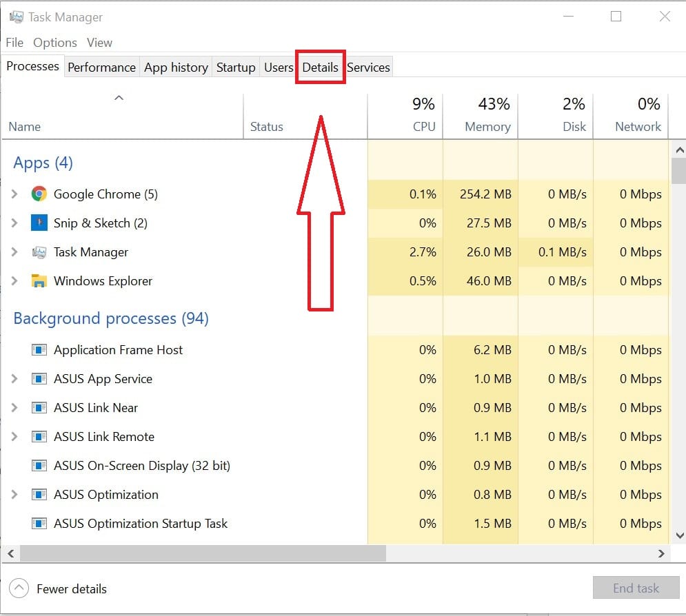686x616 pixels.
Task: Click the ASUS Optimization Startup Task icon
Action: (39, 523)
